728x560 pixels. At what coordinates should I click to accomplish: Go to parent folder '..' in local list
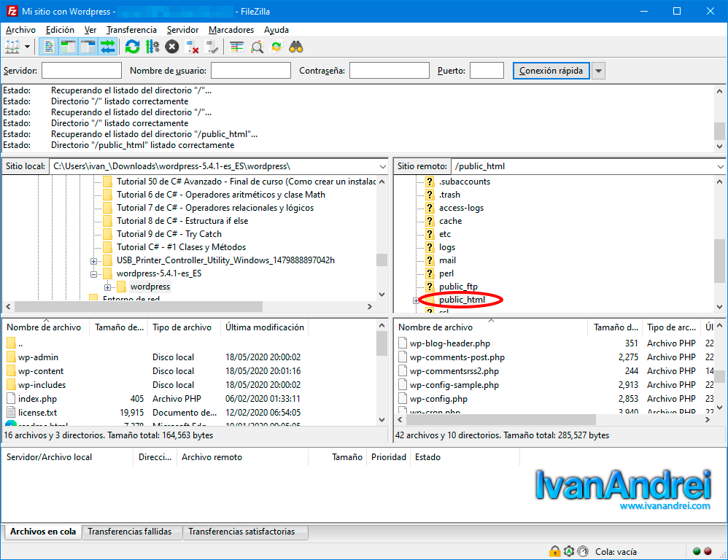click(20, 343)
